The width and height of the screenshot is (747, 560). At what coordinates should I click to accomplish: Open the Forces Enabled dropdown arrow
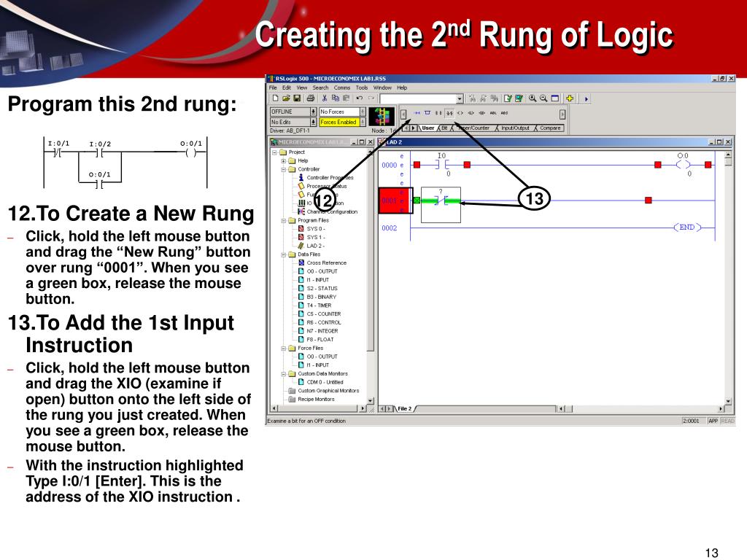pyautogui.click(x=363, y=122)
